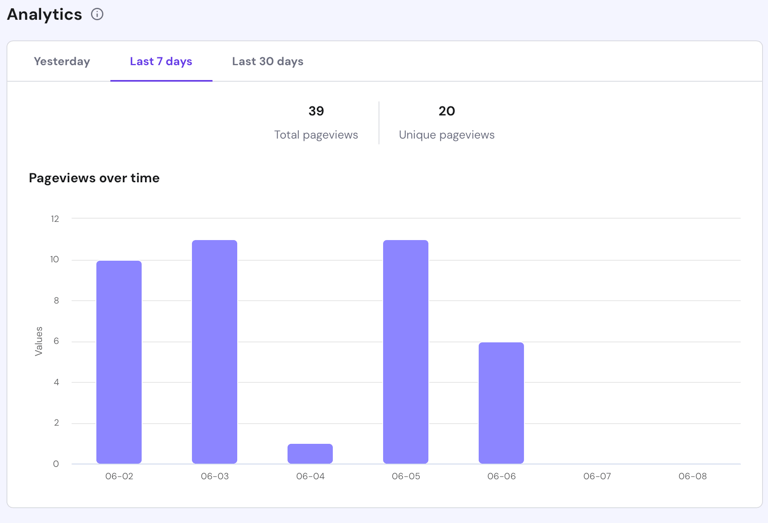This screenshot has width=768, height=523.
Task: Click the 06-06 axis date label
Action: point(501,476)
